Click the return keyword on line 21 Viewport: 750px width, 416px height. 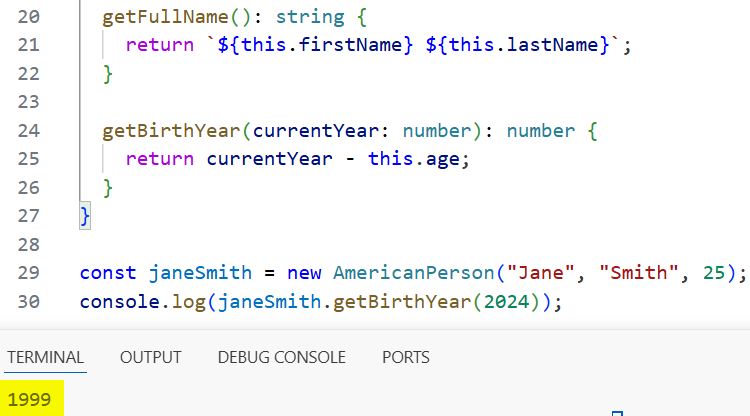pyautogui.click(x=160, y=45)
